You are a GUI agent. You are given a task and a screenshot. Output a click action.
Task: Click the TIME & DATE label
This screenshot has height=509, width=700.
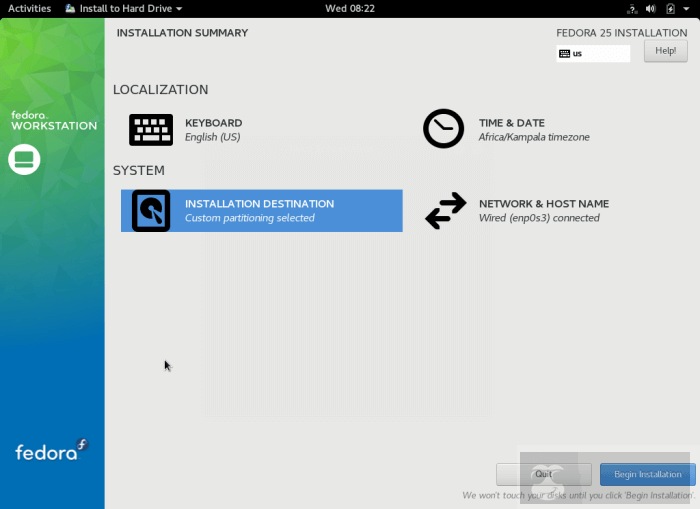(512, 123)
